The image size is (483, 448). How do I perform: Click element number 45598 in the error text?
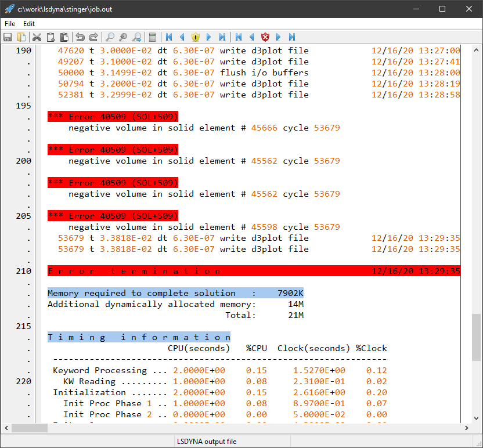coord(264,227)
